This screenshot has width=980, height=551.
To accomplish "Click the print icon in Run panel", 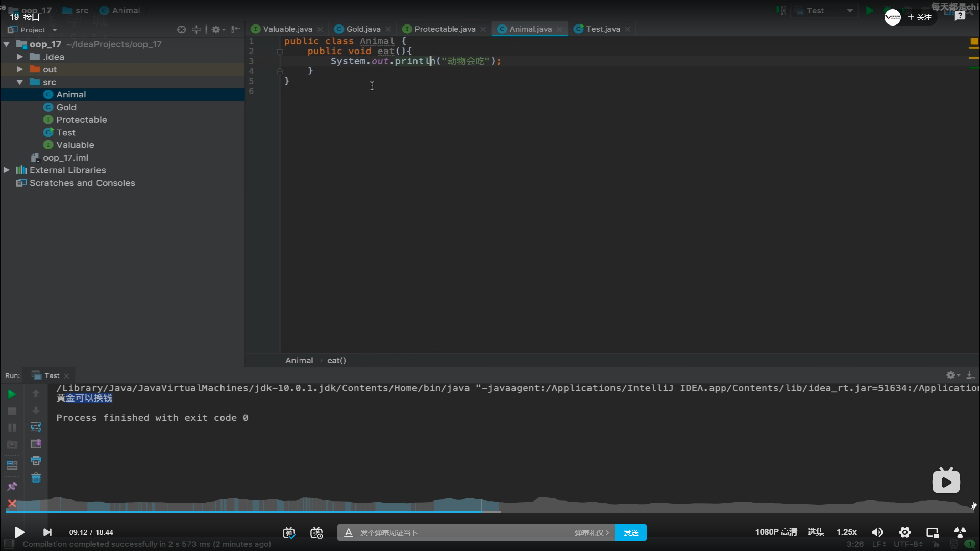I will coord(36,461).
